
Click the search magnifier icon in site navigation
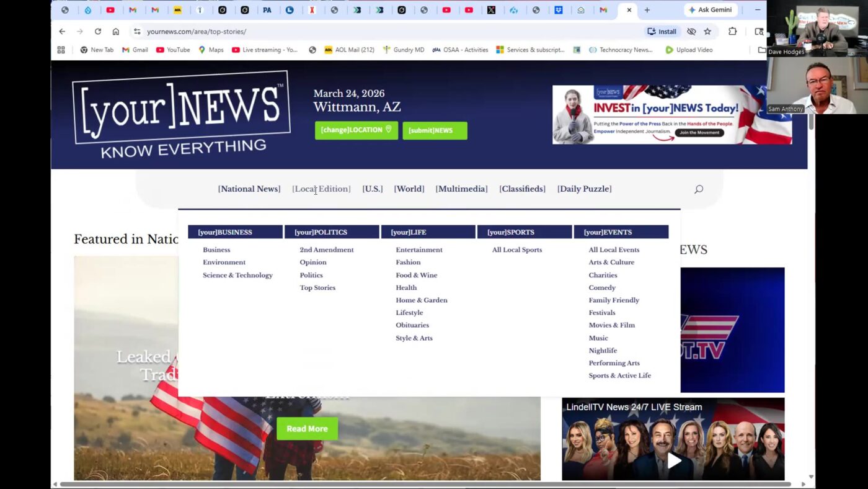coord(699,189)
